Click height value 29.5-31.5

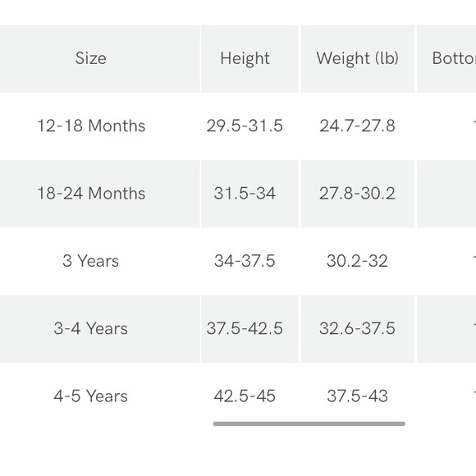[245, 126]
